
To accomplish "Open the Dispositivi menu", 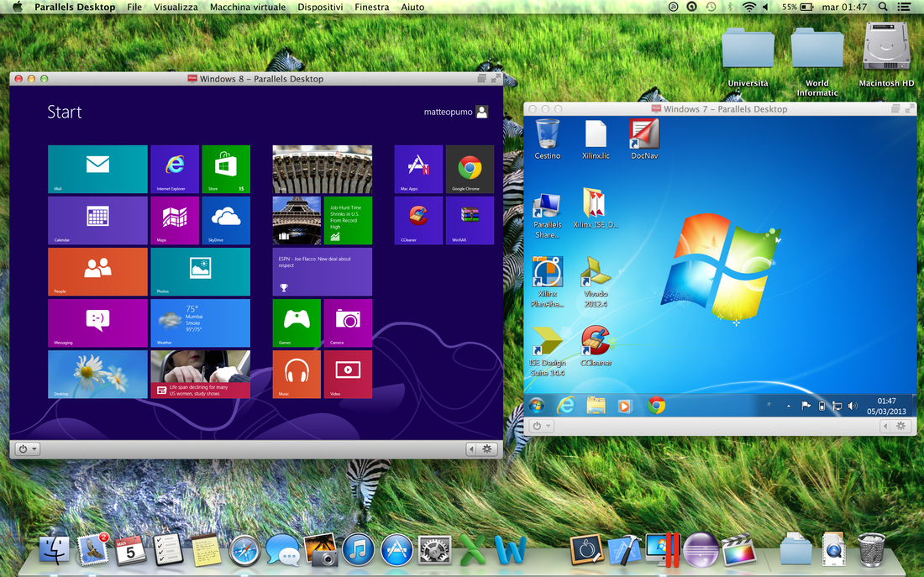I will [x=320, y=7].
